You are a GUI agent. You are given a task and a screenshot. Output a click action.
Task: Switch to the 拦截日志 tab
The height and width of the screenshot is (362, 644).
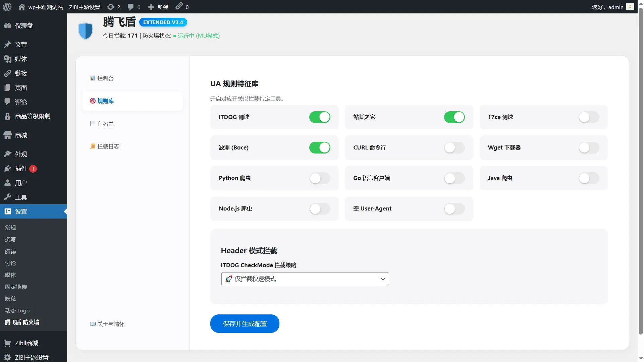point(108,146)
